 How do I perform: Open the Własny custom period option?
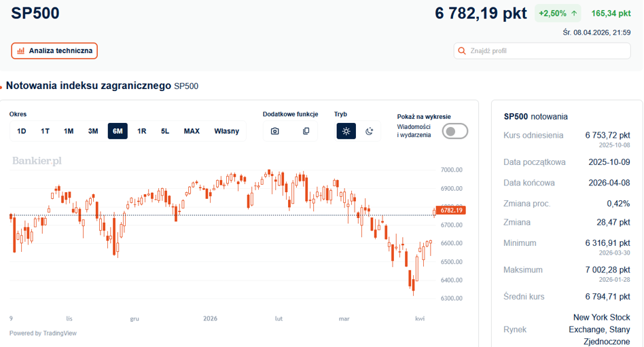226,131
